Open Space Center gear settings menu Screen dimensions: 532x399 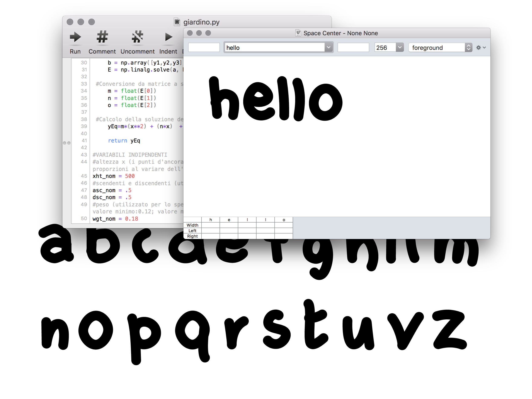[481, 48]
